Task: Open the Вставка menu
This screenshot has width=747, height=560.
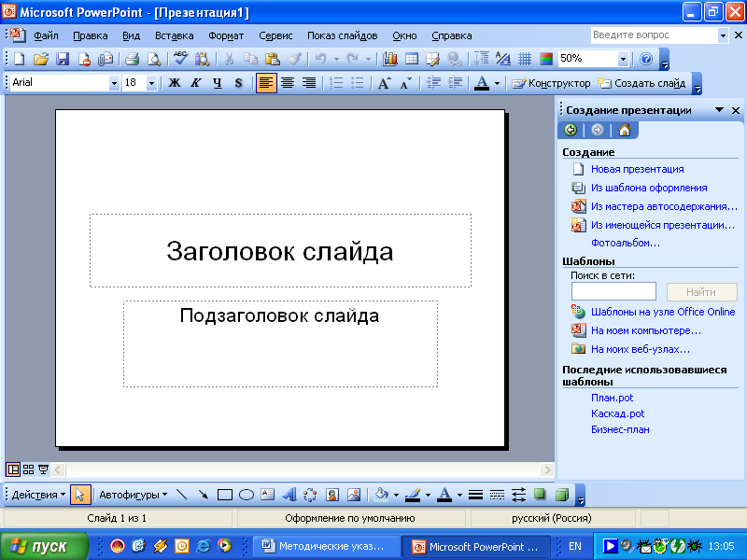Action: click(x=174, y=35)
